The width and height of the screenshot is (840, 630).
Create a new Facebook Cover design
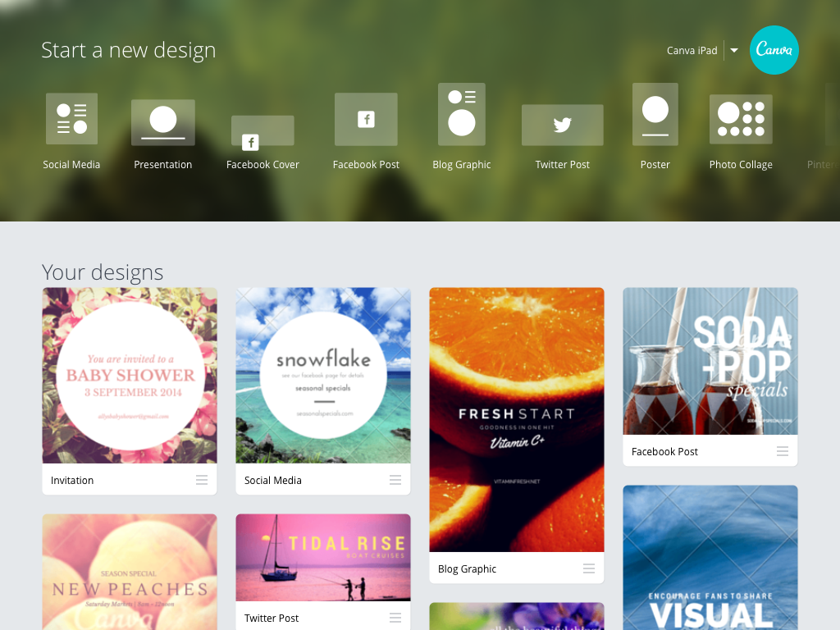tap(262, 131)
